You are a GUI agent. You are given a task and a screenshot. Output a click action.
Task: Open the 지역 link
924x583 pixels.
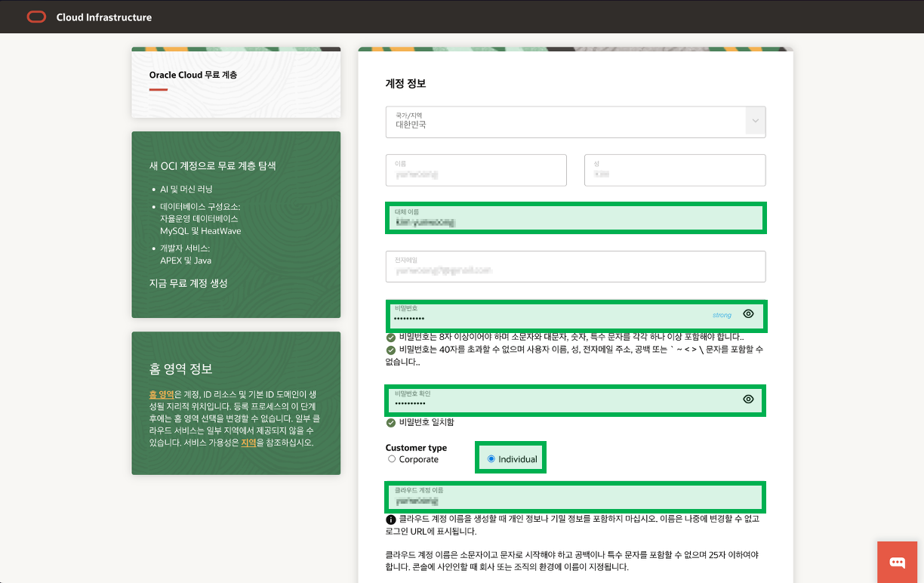(x=248, y=443)
